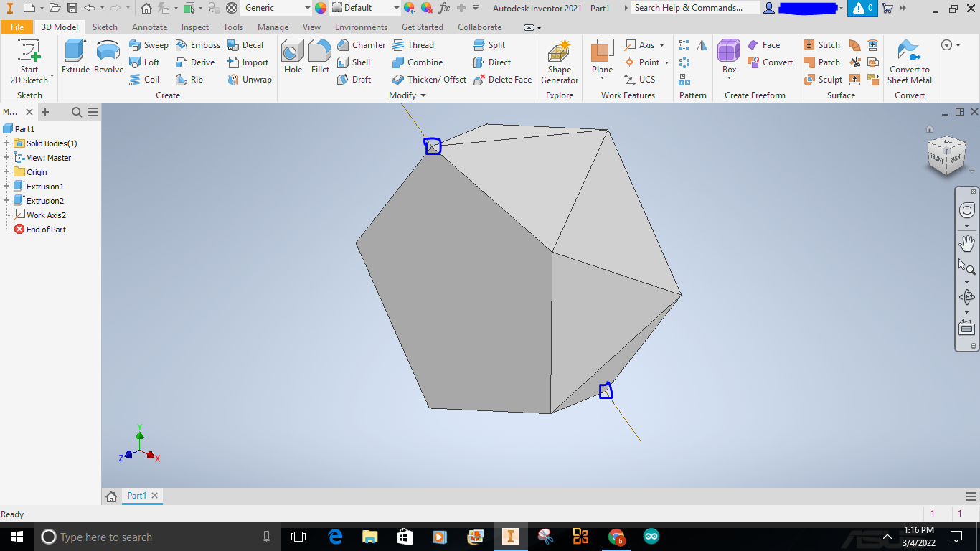Screen dimensions: 980x551
Task: Click the UCS tool
Action: tap(639, 79)
